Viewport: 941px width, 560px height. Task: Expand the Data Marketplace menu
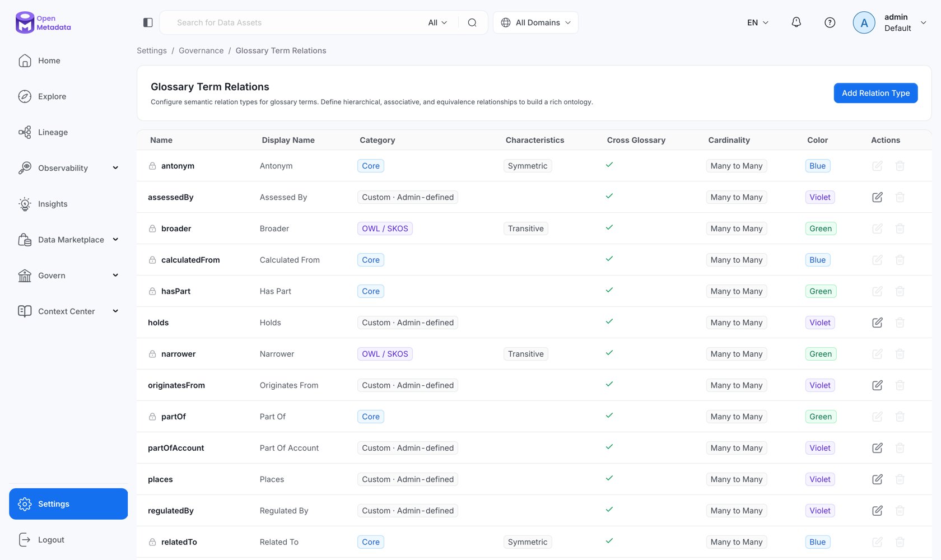click(x=115, y=240)
